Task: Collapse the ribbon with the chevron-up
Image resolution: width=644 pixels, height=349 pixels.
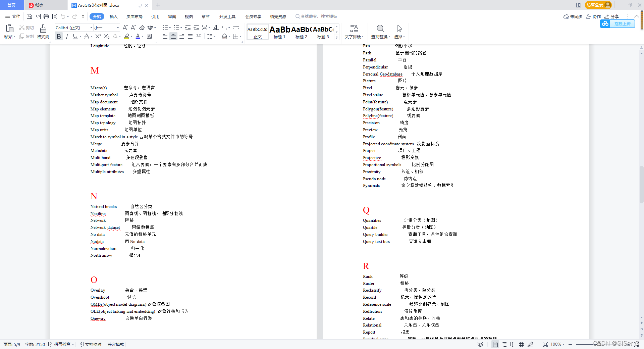Action: 636,16
